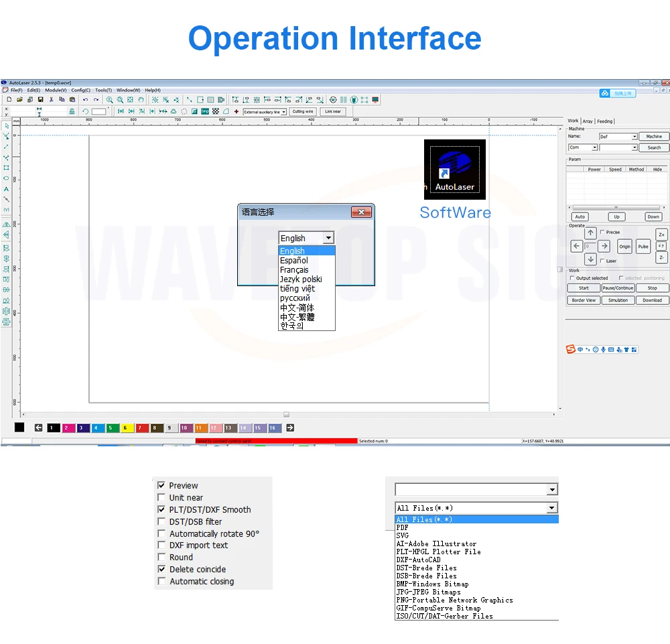Tick the Precise checkbox in Operate
Image resolution: width=670 pixels, height=644 pixels.
pyautogui.click(x=602, y=232)
